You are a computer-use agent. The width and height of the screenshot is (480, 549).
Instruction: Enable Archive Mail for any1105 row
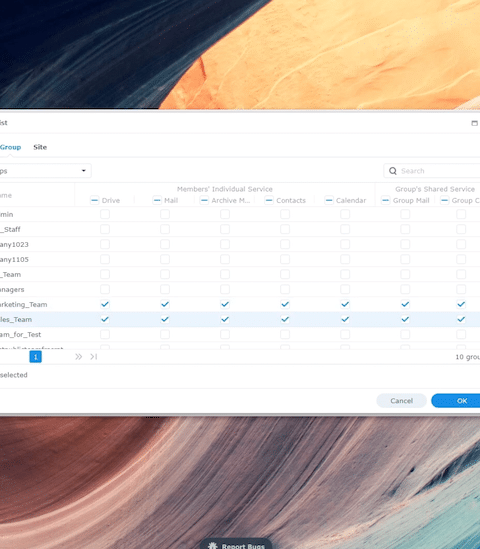pos(225,259)
